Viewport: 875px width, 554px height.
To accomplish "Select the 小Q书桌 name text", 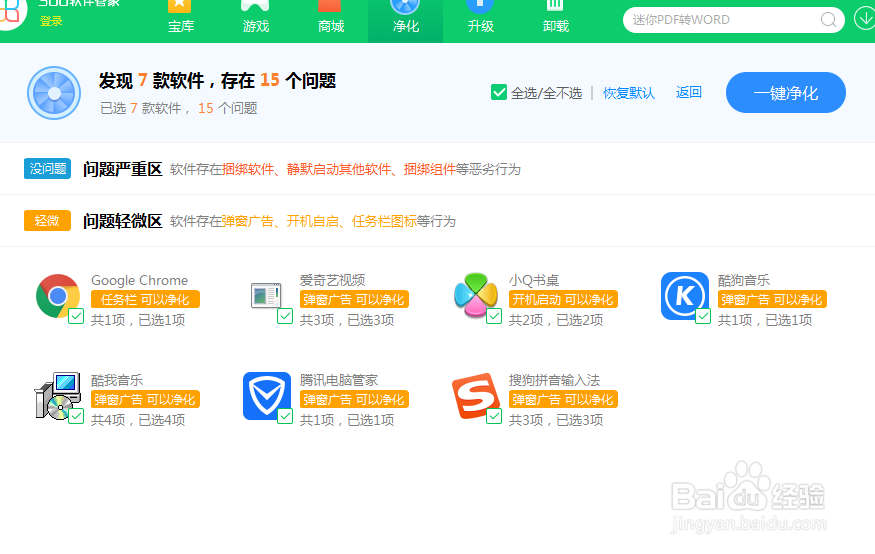I will [x=534, y=280].
